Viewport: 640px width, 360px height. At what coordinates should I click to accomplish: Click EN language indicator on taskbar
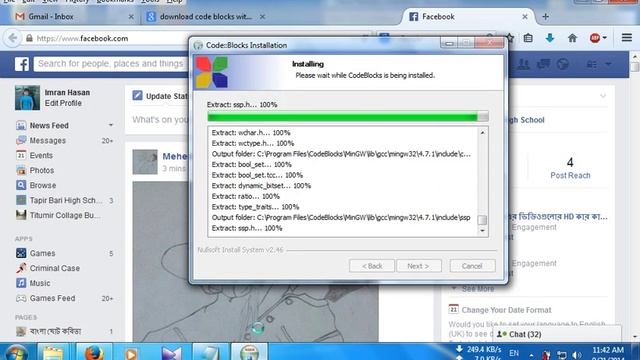514,353
